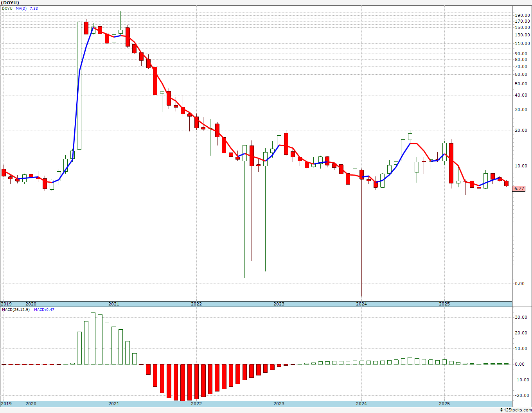This screenshot has height=413, width=532.
Task: Click the 10.00 label on the price axis
Action: [x=522, y=166]
